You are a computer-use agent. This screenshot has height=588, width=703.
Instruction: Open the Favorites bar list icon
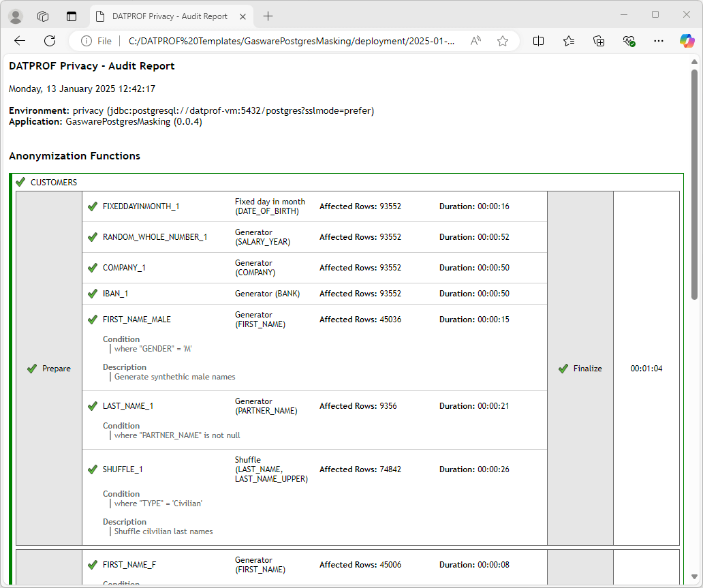pos(569,41)
